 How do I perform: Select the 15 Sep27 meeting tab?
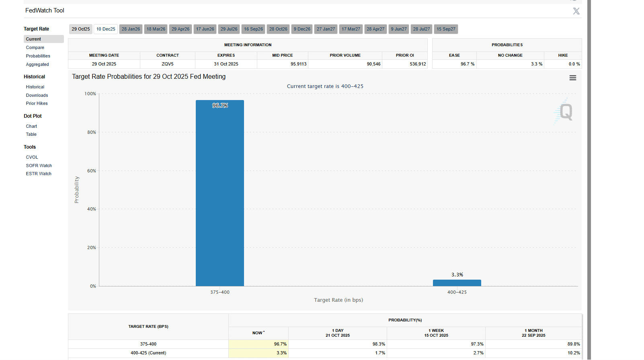coord(446,29)
